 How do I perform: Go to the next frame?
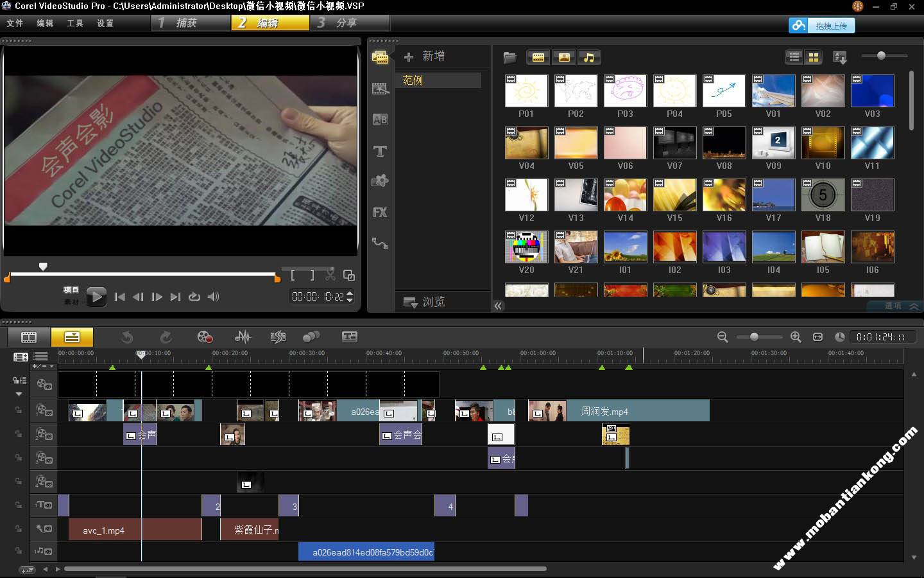[x=157, y=297]
